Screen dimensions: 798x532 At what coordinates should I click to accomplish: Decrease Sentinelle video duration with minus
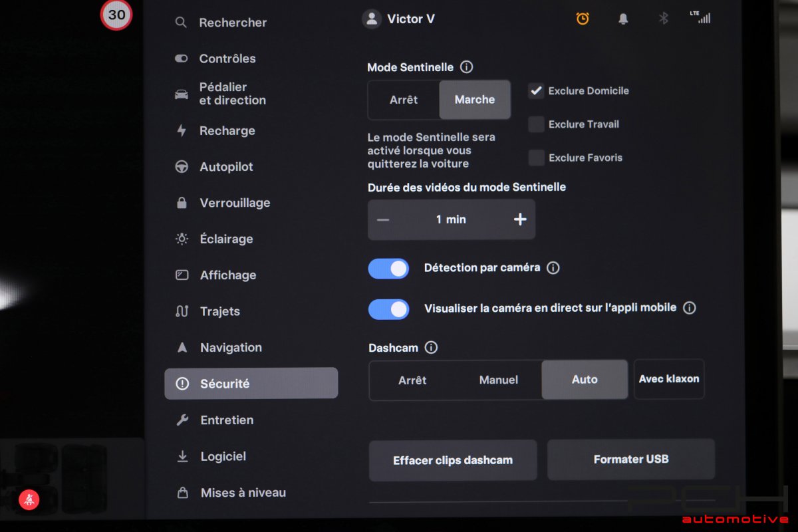coord(383,219)
